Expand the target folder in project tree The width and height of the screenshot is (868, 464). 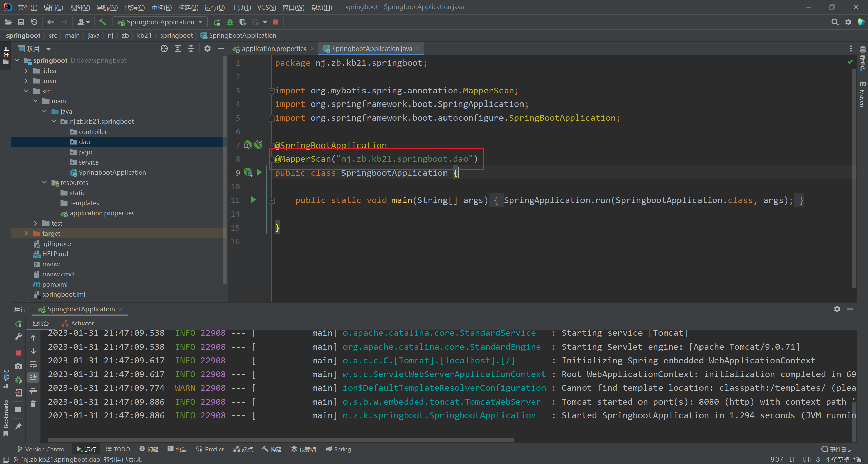[26, 233]
